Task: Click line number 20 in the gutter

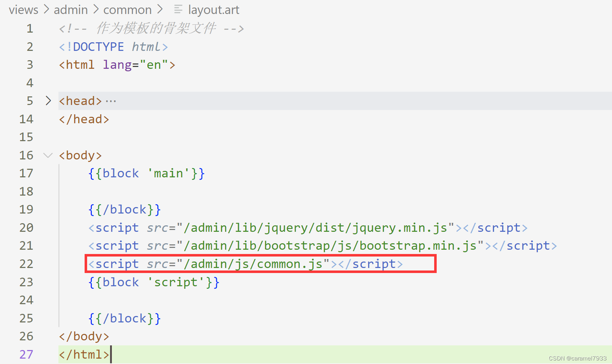Action: [27, 228]
